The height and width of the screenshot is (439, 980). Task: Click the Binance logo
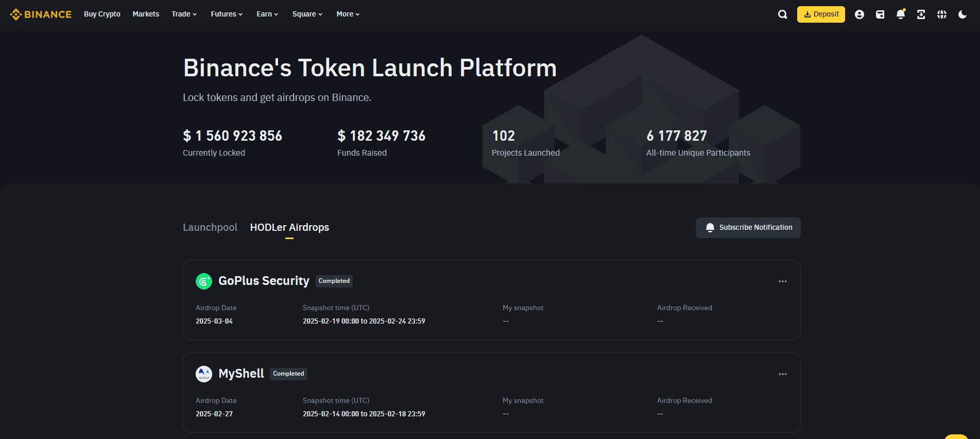click(x=41, y=14)
